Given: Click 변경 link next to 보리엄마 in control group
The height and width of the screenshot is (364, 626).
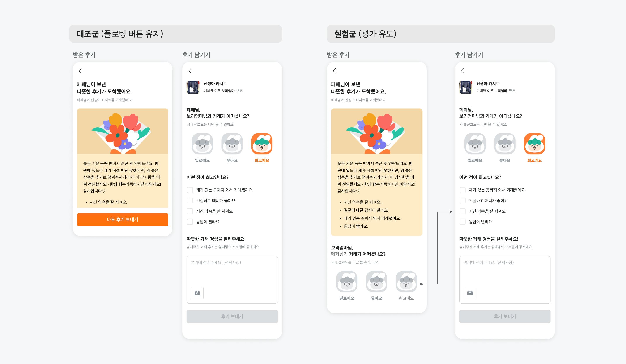Looking at the screenshot, I should point(240,91).
